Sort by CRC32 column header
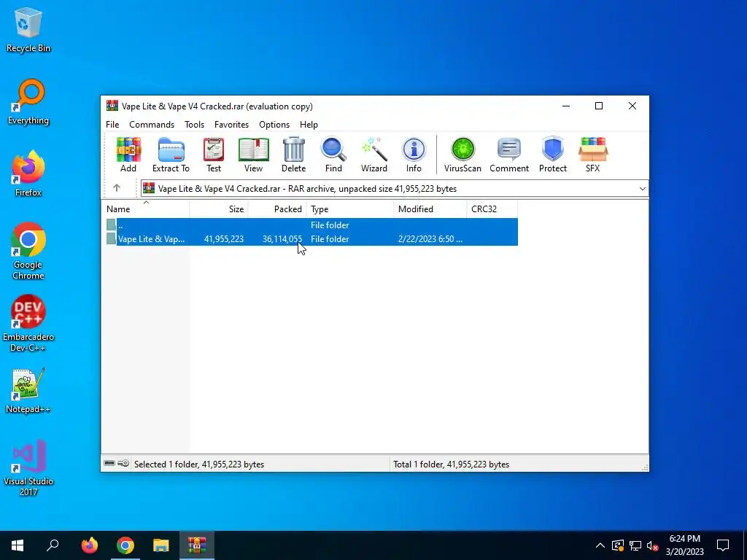Viewport: 747px width, 560px height. coord(492,209)
